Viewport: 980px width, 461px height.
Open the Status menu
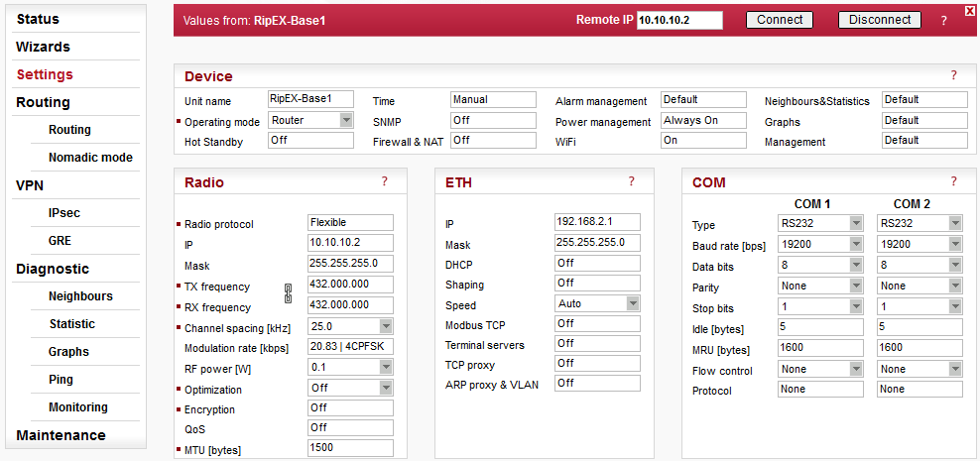[x=38, y=19]
